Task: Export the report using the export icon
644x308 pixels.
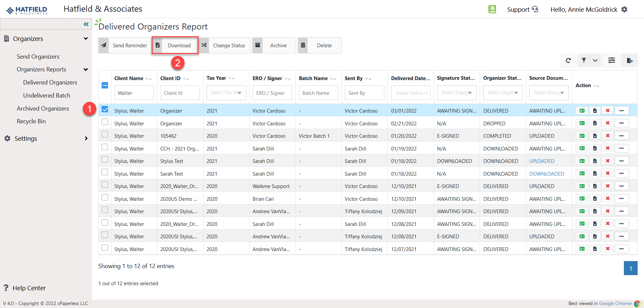Action: pyautogui.click(x=630, y=60)
